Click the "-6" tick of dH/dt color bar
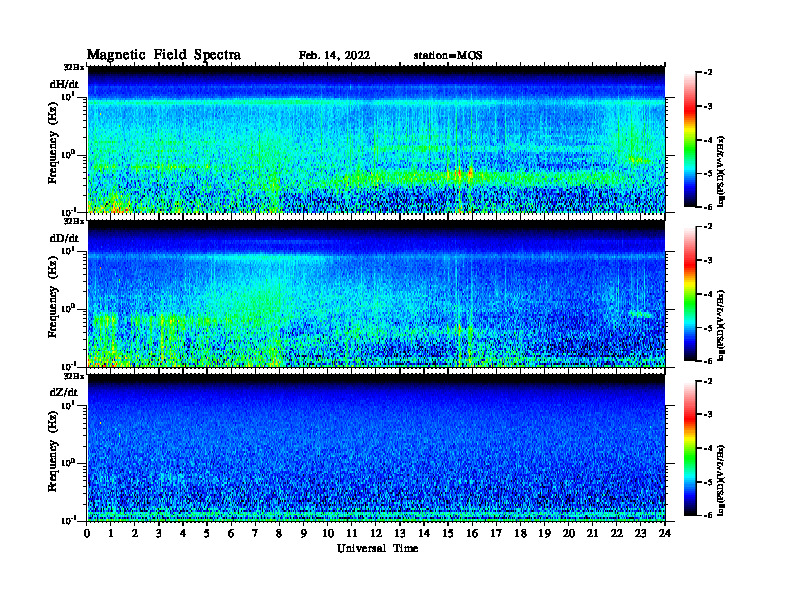Image resolution: width=792 pixels, height=612 pixels. (x=708, y=207)
